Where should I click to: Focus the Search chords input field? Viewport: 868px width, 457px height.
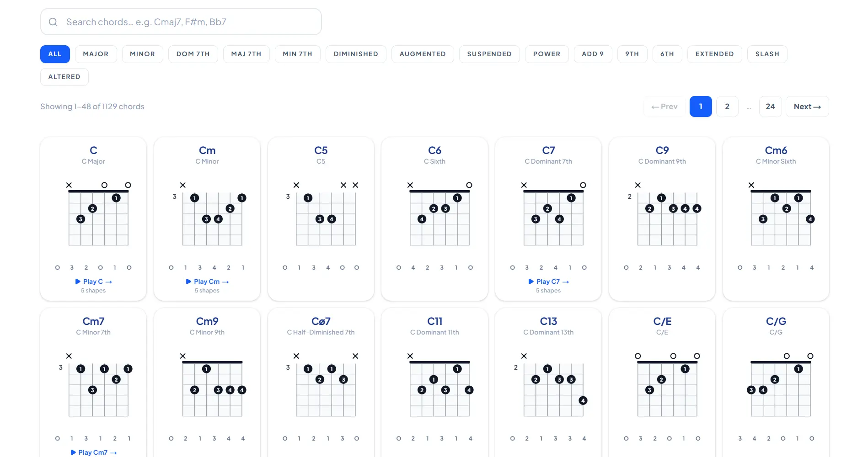click(181, 22)
